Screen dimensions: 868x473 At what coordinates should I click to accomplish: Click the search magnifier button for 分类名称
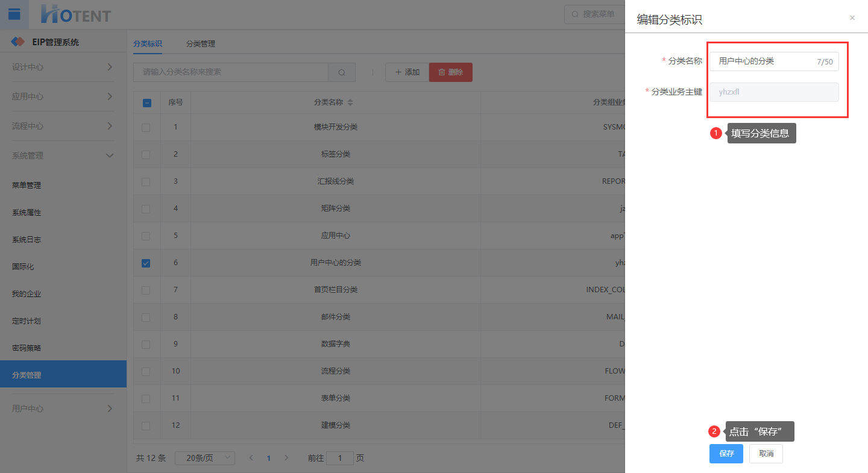[x=342, y=72]
